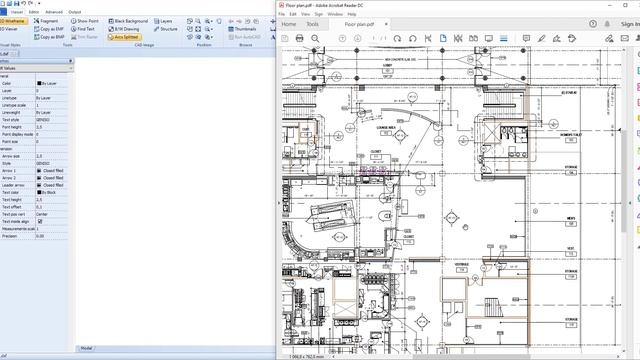640x360 pixels.
Task: Click the previous page up arrow in Acrobat
Action: click(x=342, y=38)
